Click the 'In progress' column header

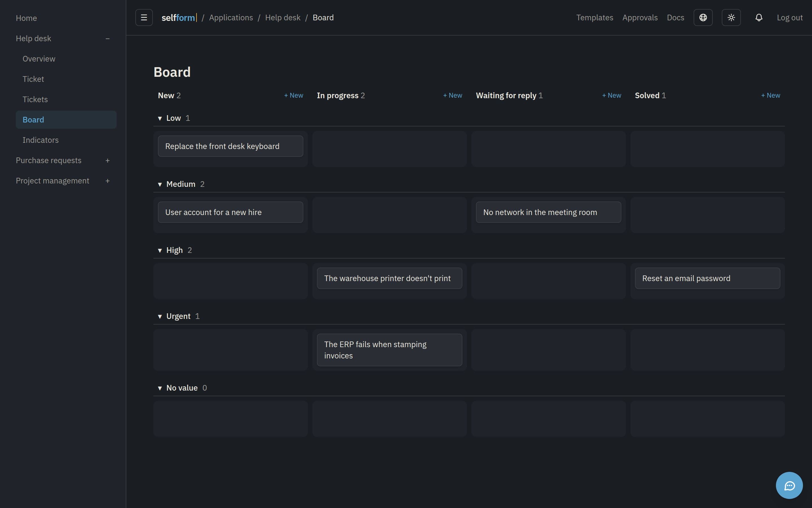click(337, 95)
